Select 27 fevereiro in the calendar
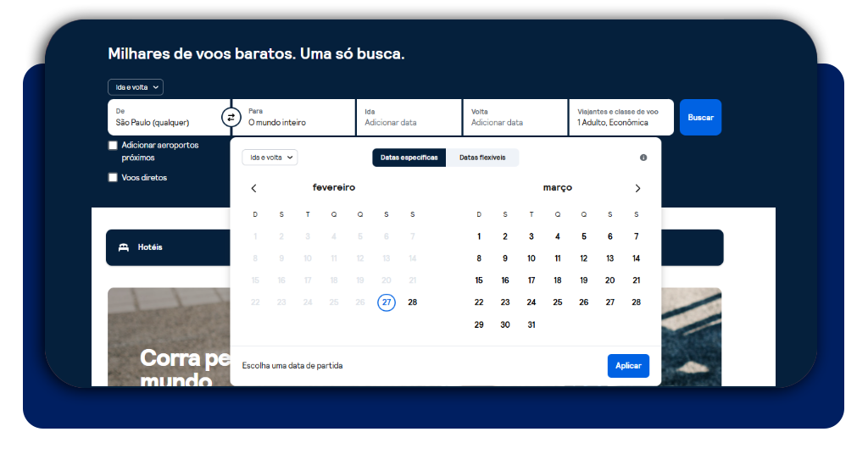The image size is (868, 454). coord(387,302)
